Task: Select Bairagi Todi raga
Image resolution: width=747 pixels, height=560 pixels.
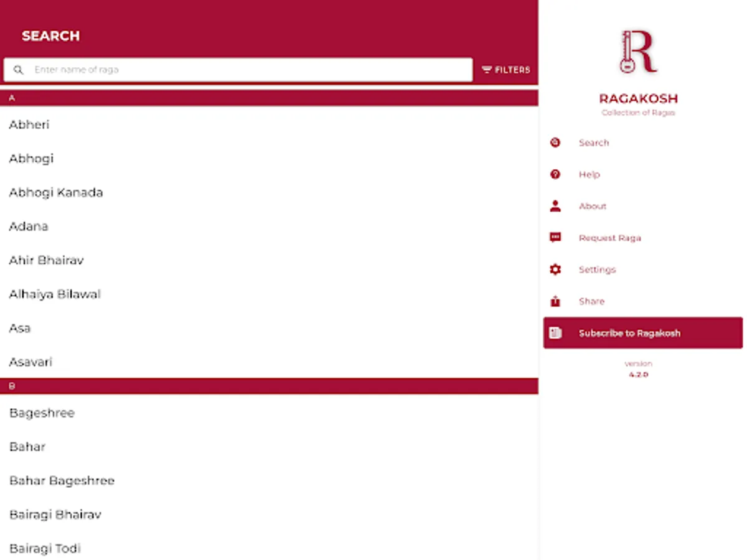Action: (x=269, y=548)
